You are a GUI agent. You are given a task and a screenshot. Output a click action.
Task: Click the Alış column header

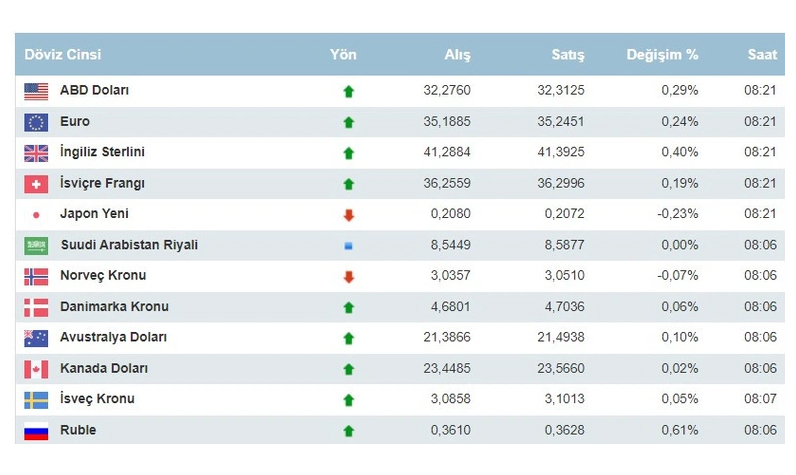457,55
